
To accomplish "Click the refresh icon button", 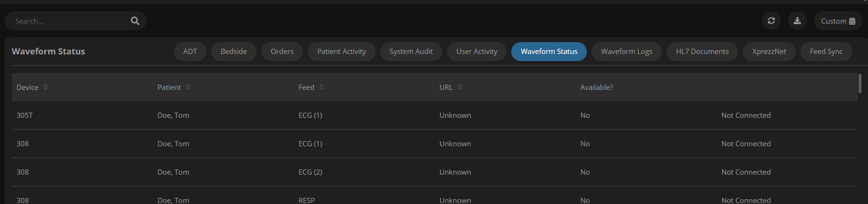I will coord(771,21).
